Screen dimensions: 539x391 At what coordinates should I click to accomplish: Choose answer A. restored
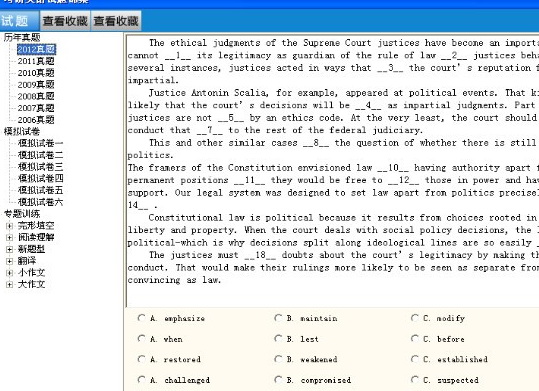[x=141, y=359]
